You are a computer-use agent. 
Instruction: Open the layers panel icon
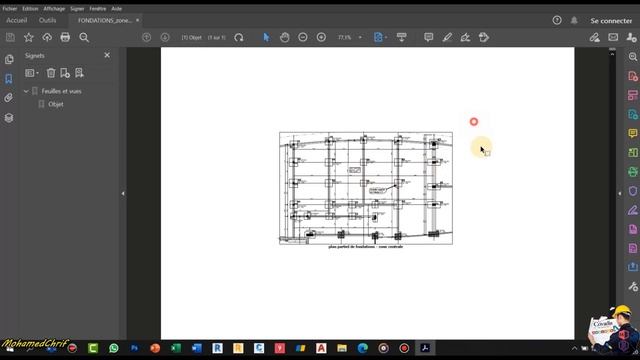[9, 118]
